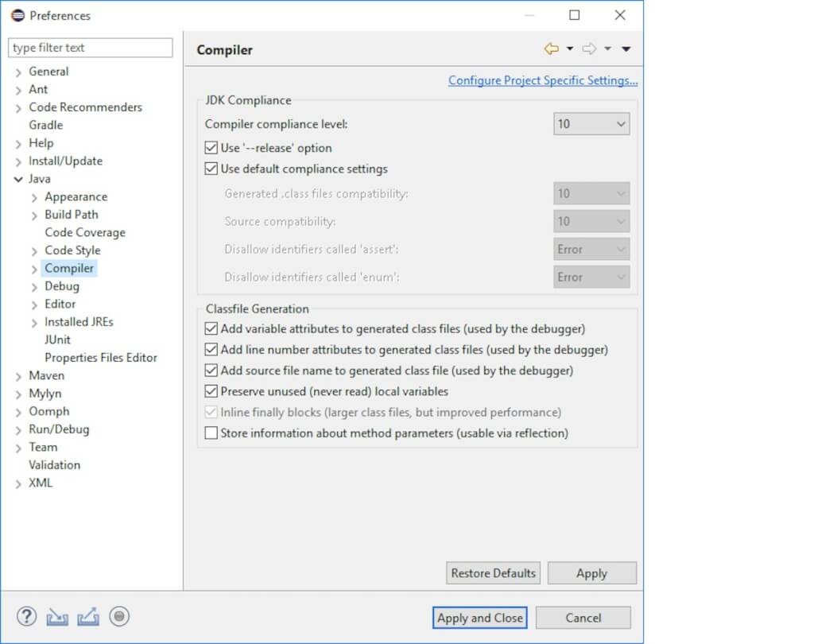Select Installed JREs in the tree
The height and width of the screenshot is (644, 814).
79,322
